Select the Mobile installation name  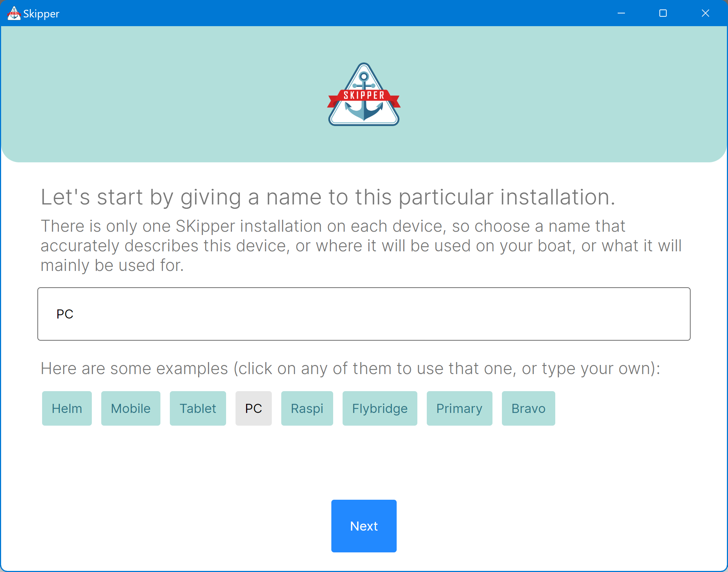point(131,408)
